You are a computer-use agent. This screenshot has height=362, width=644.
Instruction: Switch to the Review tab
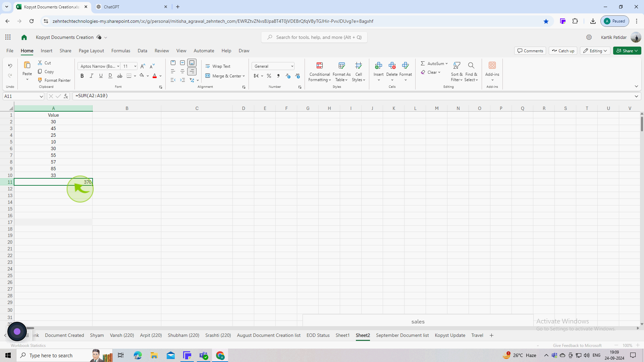[162, 51]
